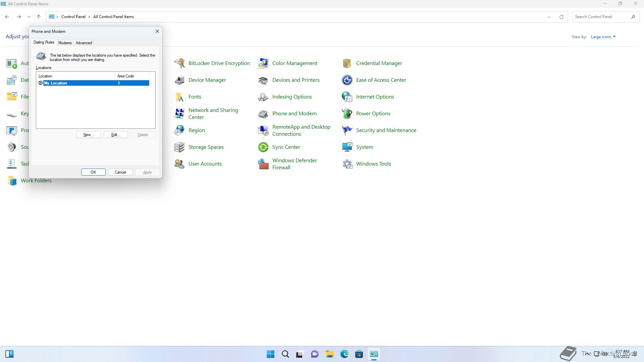Open the Work Folders icon
Viewport: 644px width, 362px height.
[x=12, y=180]
